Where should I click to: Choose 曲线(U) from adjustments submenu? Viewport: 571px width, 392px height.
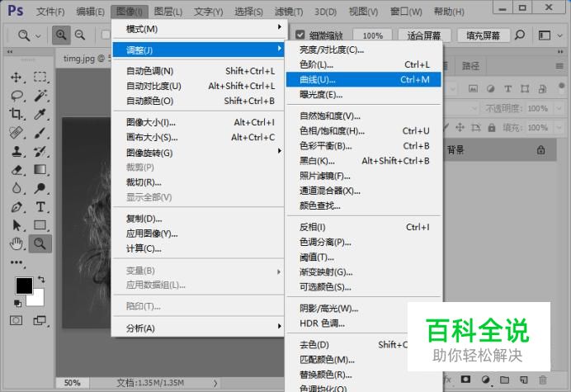click(x=363, y=79)
